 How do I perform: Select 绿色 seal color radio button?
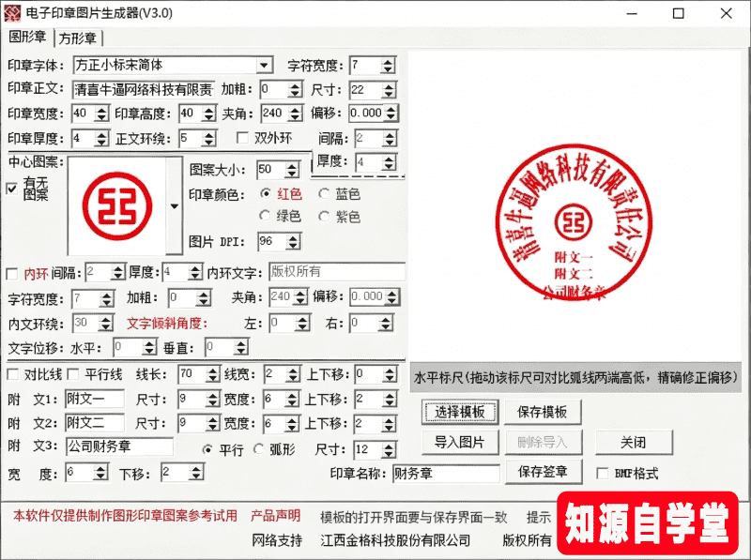pyautogui.click(x=265, y=216)
